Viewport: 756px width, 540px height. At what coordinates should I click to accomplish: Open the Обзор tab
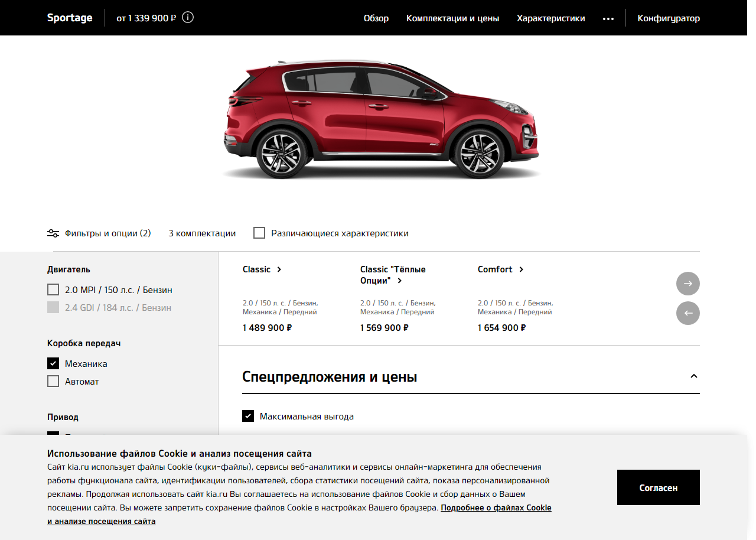tap(376, 18)
